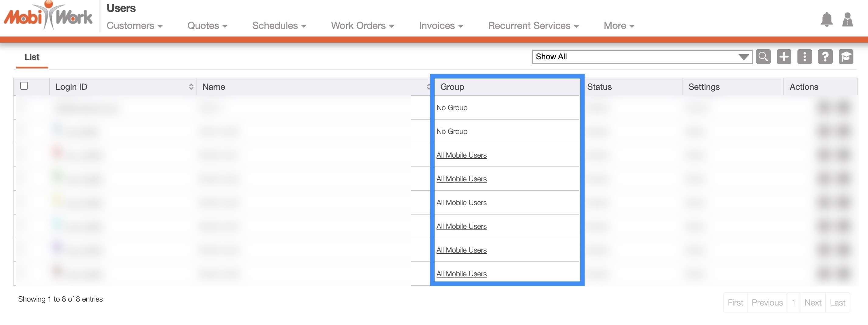
Task: Open the Invoices menu
Action: tap(441, 26)
